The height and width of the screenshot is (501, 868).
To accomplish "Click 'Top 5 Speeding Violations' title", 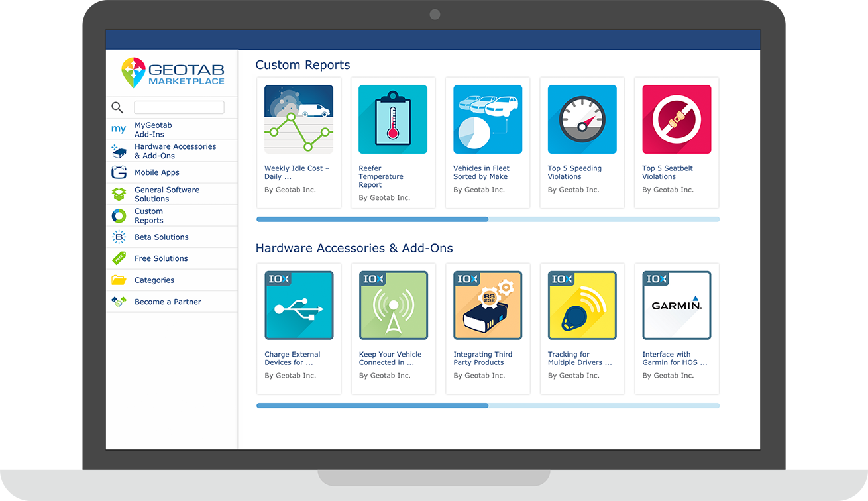I will (x=574, y=172).
